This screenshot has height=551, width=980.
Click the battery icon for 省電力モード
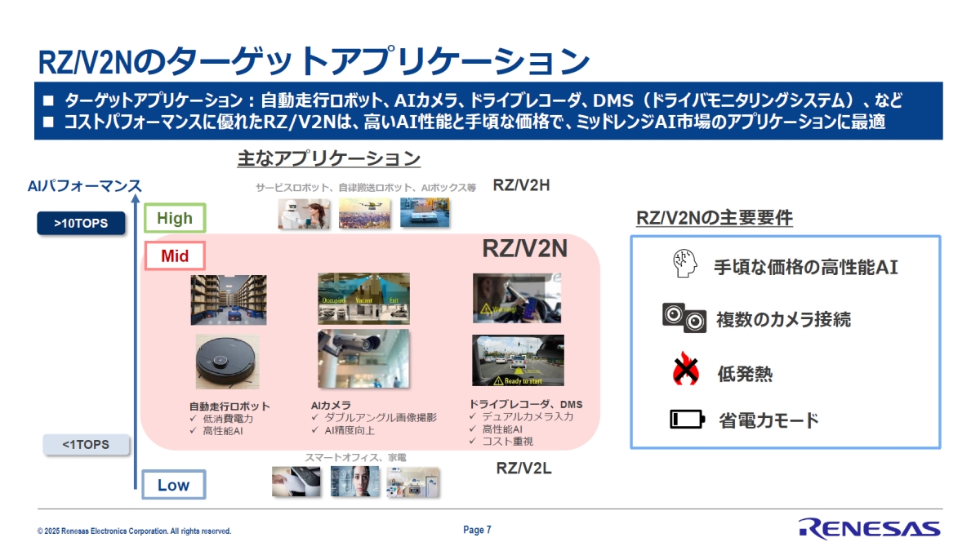coord(686,420)
